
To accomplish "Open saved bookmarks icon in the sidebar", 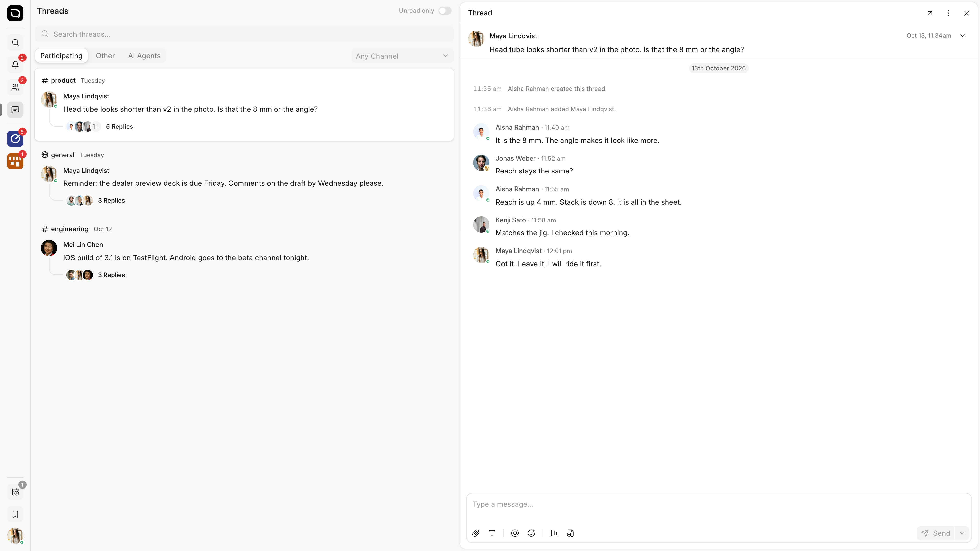I will pos(15,515).
